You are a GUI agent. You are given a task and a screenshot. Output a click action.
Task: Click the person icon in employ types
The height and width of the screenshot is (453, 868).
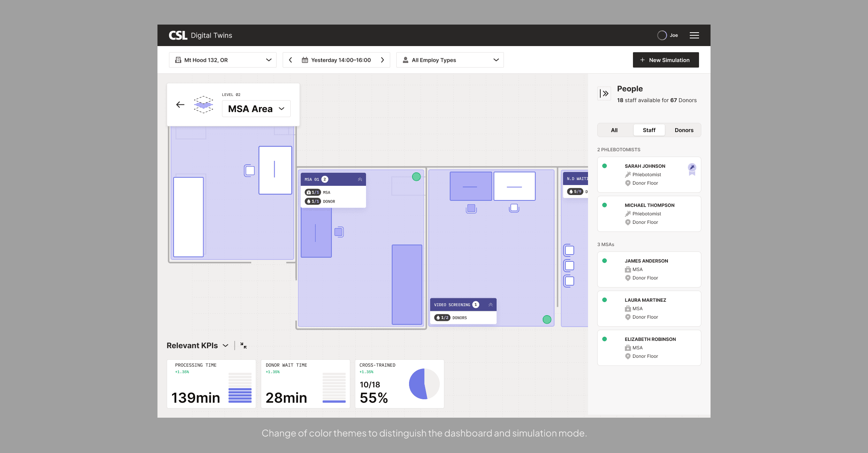(x=406, y=60)
